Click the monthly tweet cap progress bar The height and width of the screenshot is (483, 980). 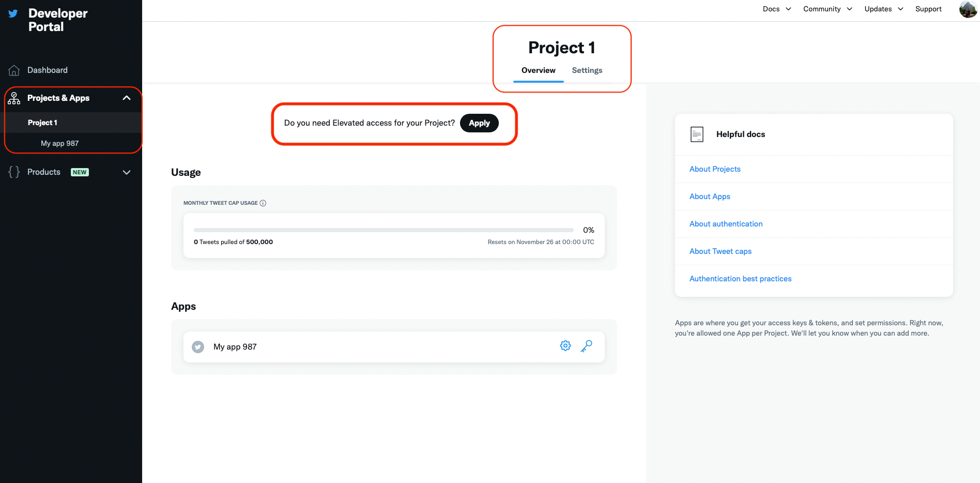tap(384, 230)
